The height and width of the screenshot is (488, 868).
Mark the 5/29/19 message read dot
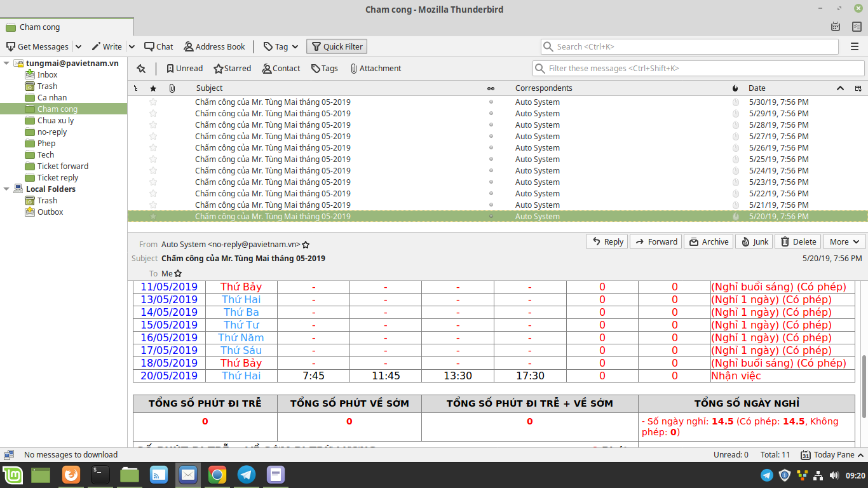pyautogui.click(x=491, y=114)
